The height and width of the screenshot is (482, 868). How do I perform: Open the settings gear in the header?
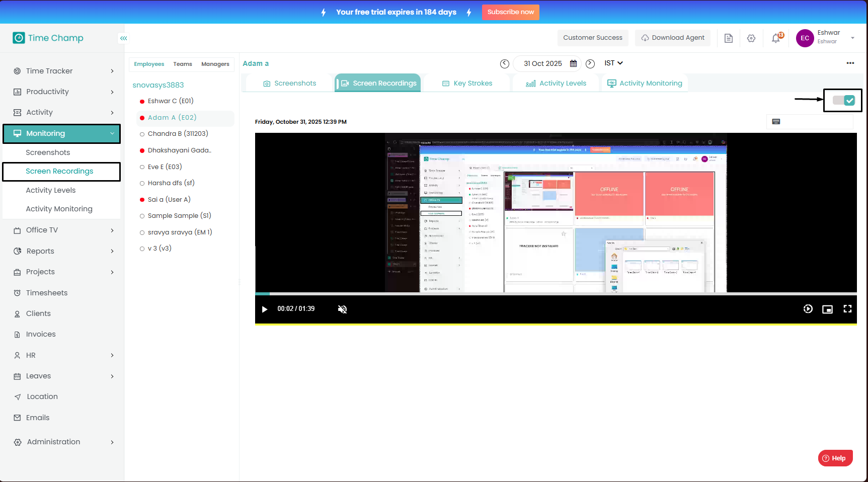pyautogui.click(x=751, y=38)
